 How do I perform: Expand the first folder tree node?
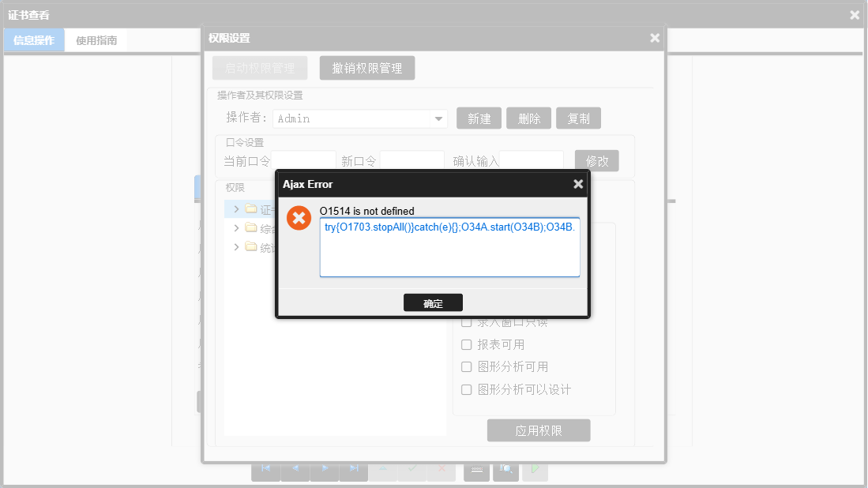(x=236, y=209)
